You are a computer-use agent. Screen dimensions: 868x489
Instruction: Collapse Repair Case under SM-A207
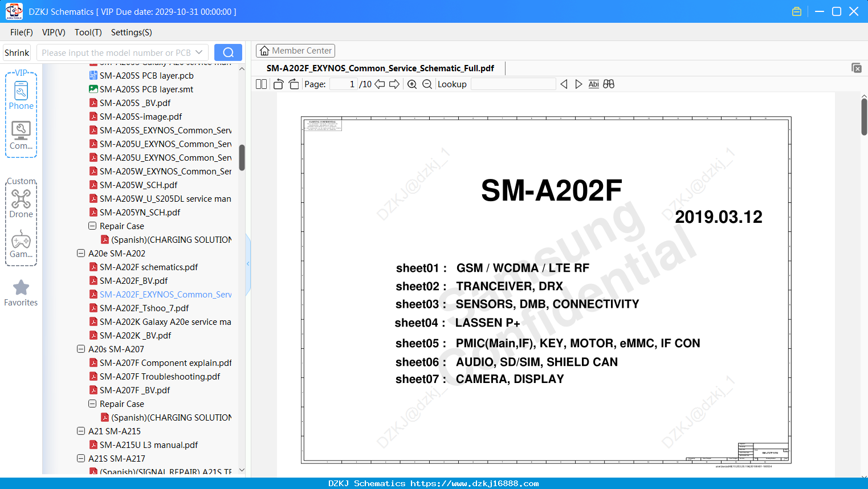[92, 404]
